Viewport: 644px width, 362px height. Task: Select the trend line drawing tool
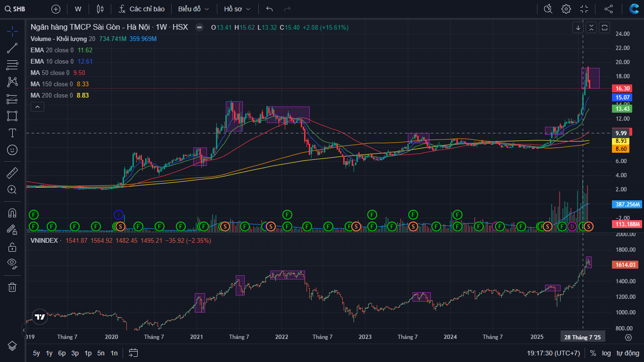pyautogui.click(x=12, y=48)
